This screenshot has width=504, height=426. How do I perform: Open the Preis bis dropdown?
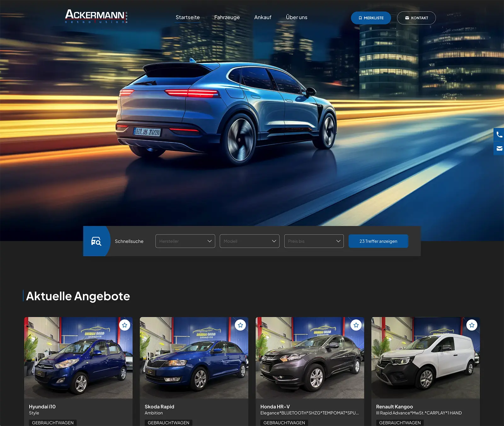coord(314,241)
